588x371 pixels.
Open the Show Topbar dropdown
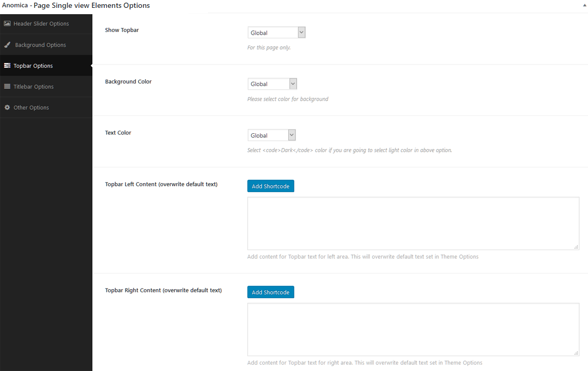276,33
